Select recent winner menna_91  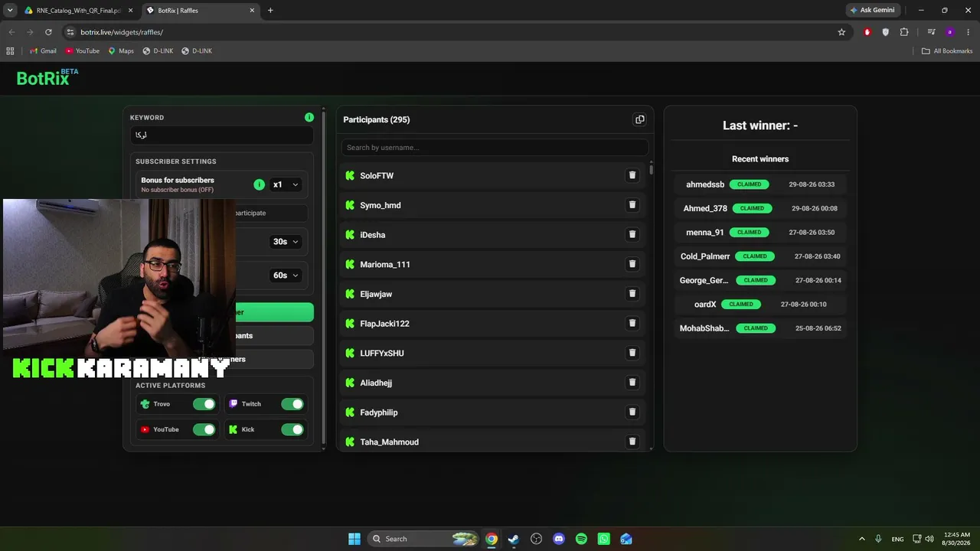point(705,232)
